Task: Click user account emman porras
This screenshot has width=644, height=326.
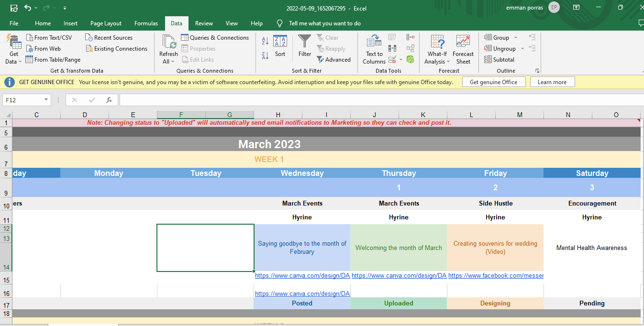Action: [x=533, y=8]
